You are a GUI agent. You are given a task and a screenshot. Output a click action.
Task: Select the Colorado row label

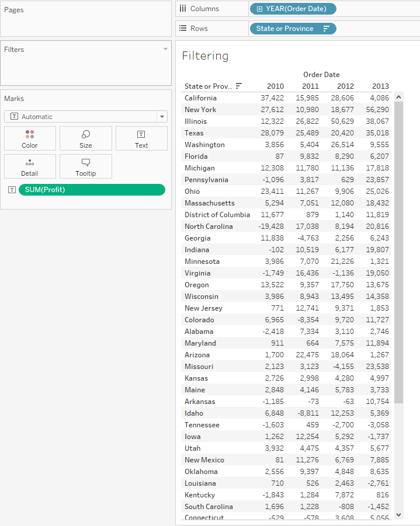point(199,320)
